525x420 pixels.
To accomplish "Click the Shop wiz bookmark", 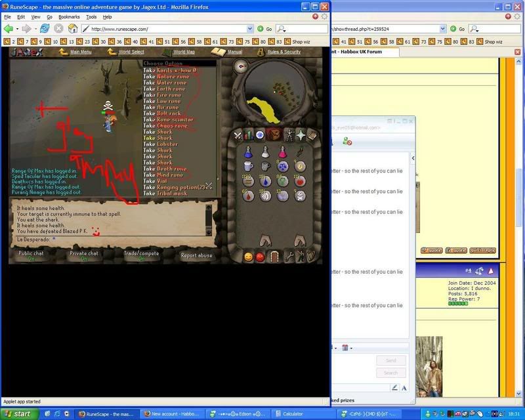I will [297, 42].
